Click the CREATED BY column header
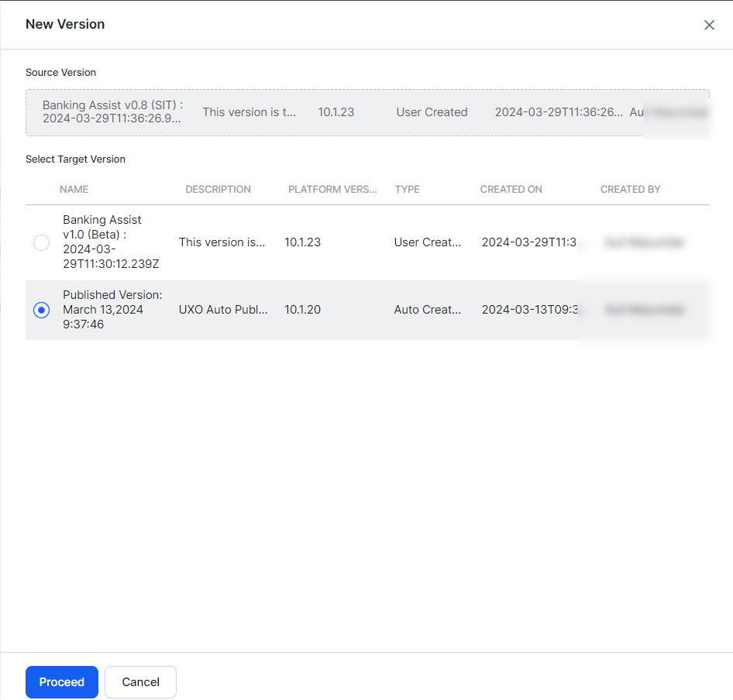The image size is (733, 700). (x=630, y=189)
